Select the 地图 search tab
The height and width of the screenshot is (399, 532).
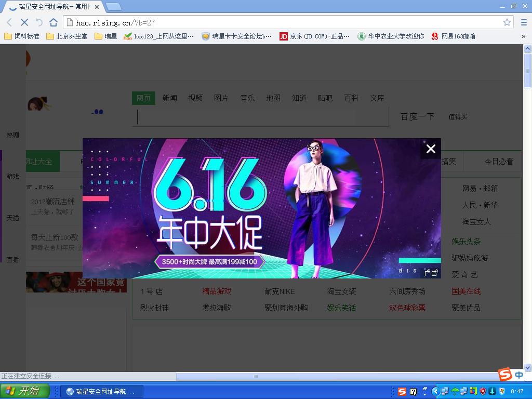click(273, 98)
